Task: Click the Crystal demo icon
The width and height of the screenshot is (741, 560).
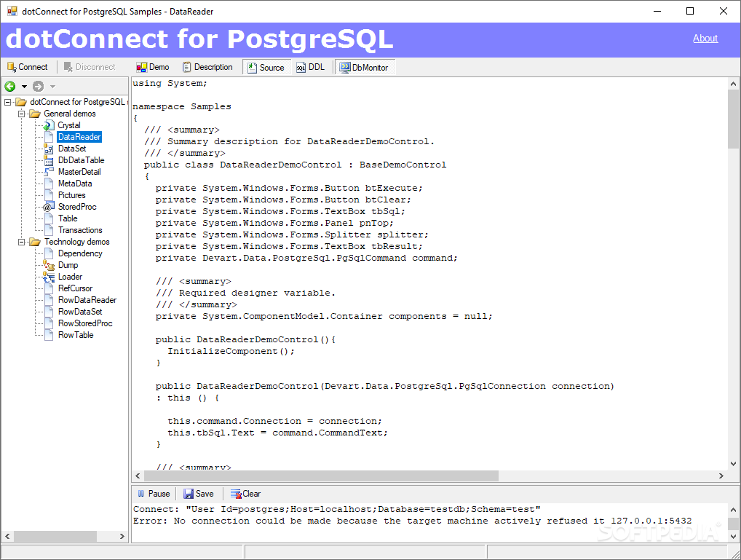Action: tap(49, 125)
